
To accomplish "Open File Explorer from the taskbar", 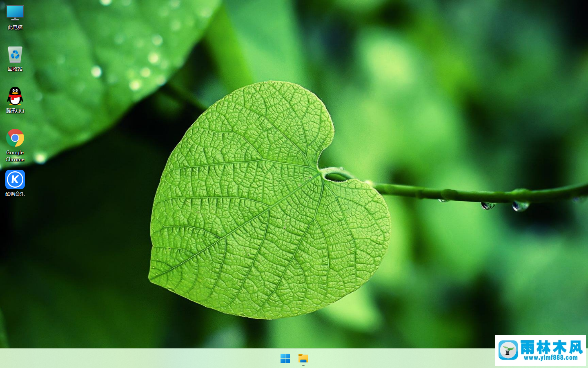I will 303,359.
